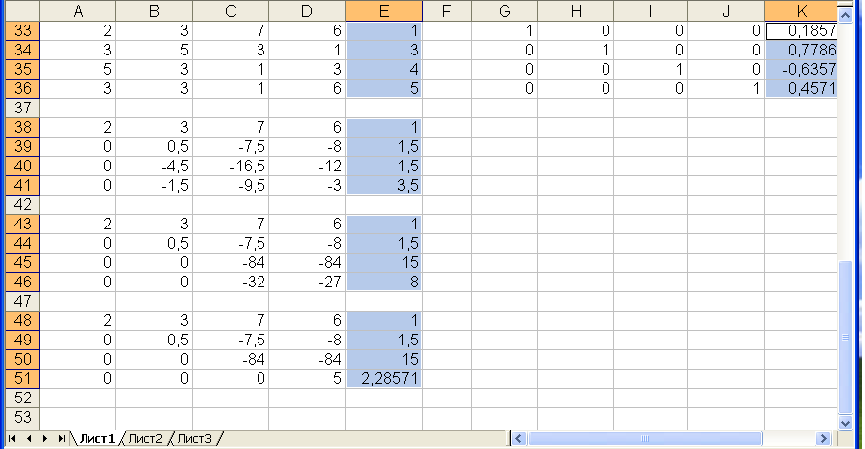
Task: Click cell D41 with value -3
Action: 307,185
